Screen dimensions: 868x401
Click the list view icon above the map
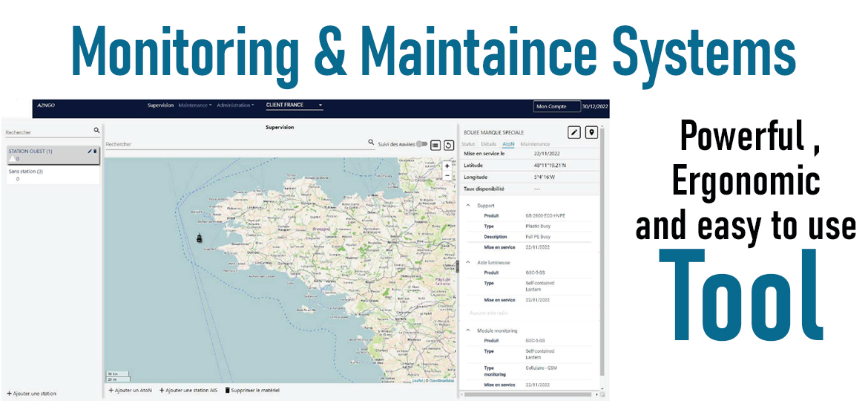[x=435, y=145]
